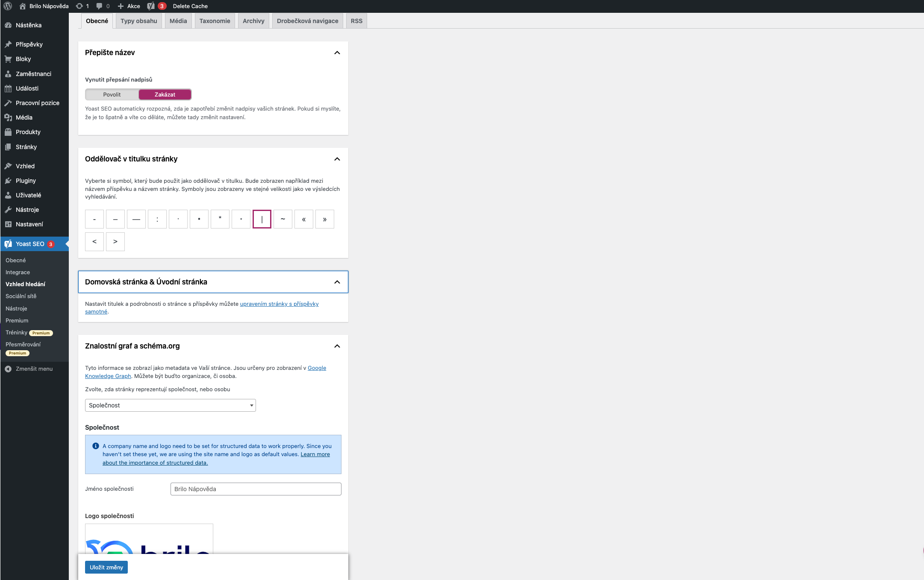
Task: Open the Yoast icon in admin bar
Action: (151, 6)
